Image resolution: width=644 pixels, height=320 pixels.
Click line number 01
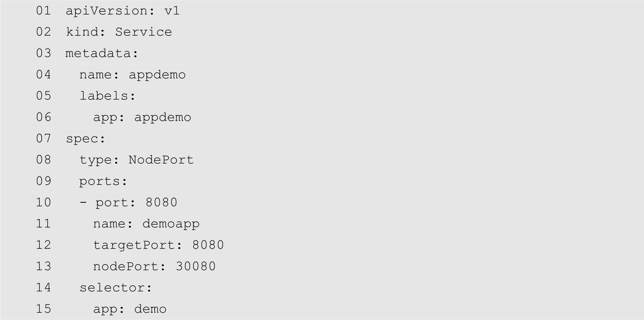[x=44, y=11]
